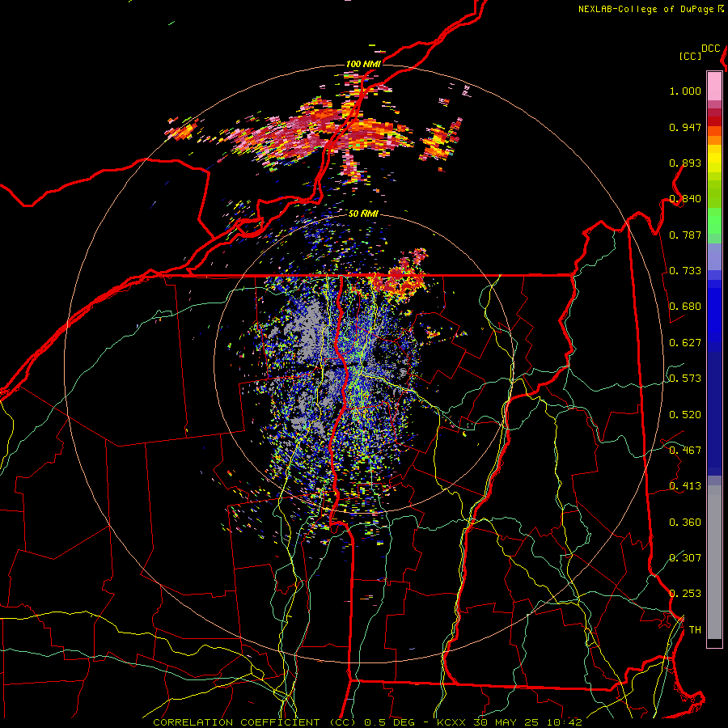
Task: Pick the periwinkle color bar segment near 0.733
Action: 714,256
